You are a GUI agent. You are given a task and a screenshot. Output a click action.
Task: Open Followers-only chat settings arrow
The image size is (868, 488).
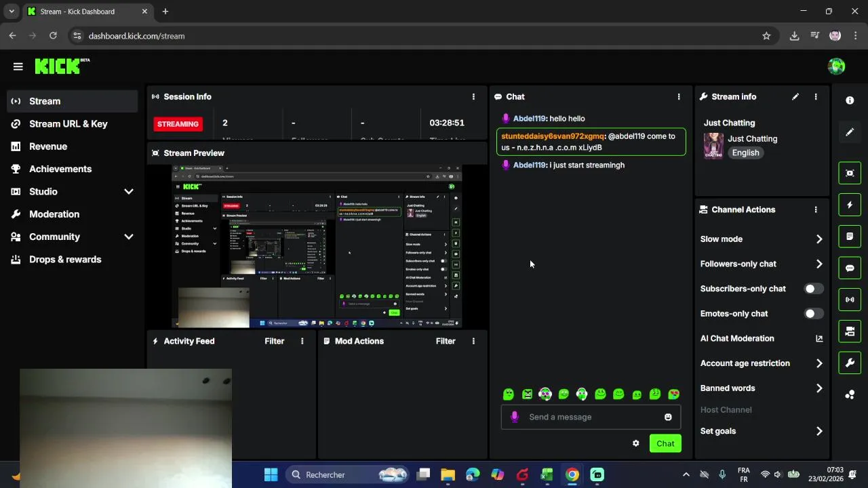click(819, 264)
